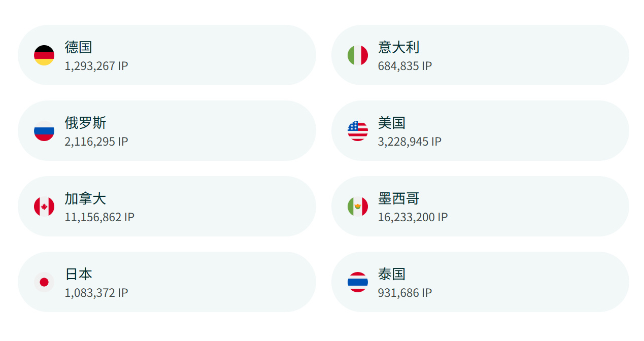Click the United States flag icon
Image resolution: width=644 pixels, height=341 pixels.
[x=357, y=130]
